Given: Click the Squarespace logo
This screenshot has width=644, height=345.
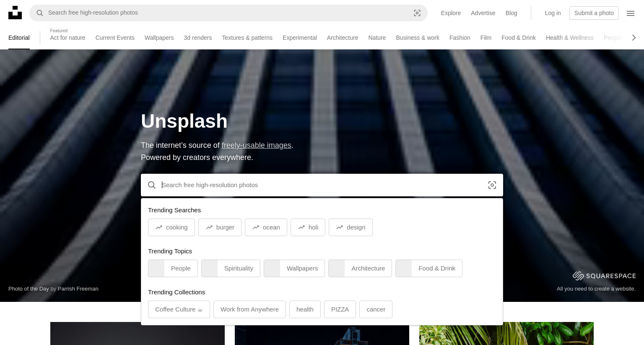Looking at the screenshot, I should pos(604,275).
